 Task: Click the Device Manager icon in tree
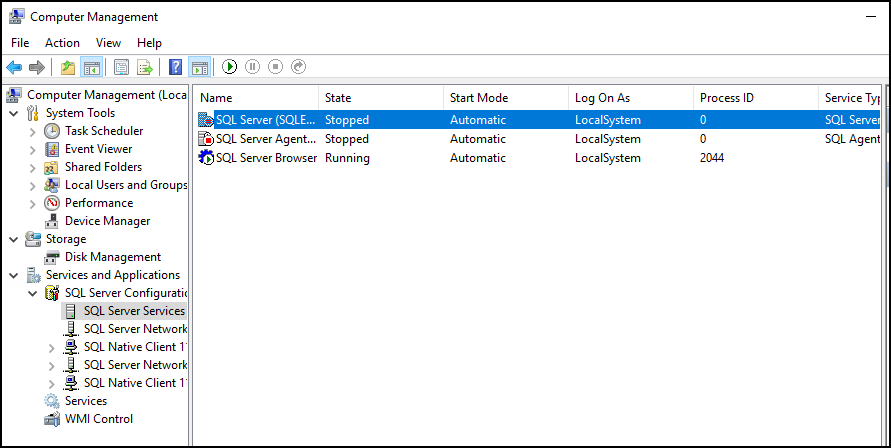pos(52,221)
